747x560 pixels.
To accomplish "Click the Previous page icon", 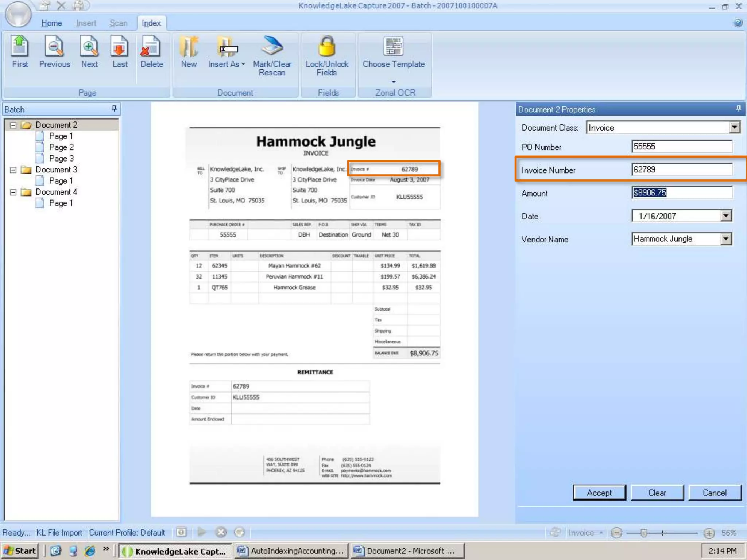I will click(x=54, y=47).
